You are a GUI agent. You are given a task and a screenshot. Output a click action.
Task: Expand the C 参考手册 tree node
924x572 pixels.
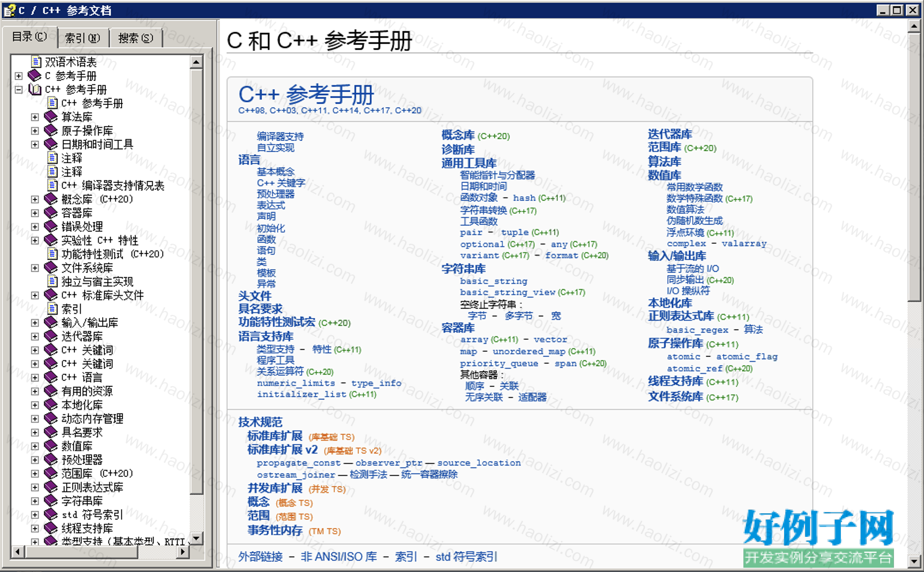[18, 76]
